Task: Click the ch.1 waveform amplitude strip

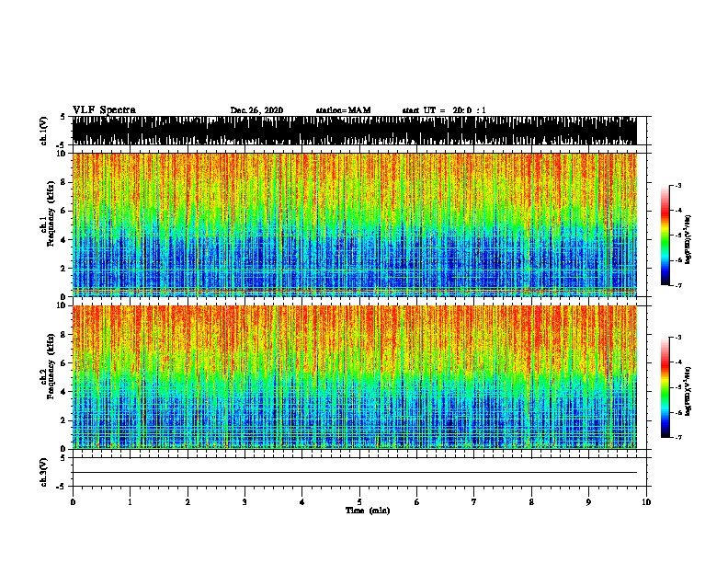Action: (354, 131)
